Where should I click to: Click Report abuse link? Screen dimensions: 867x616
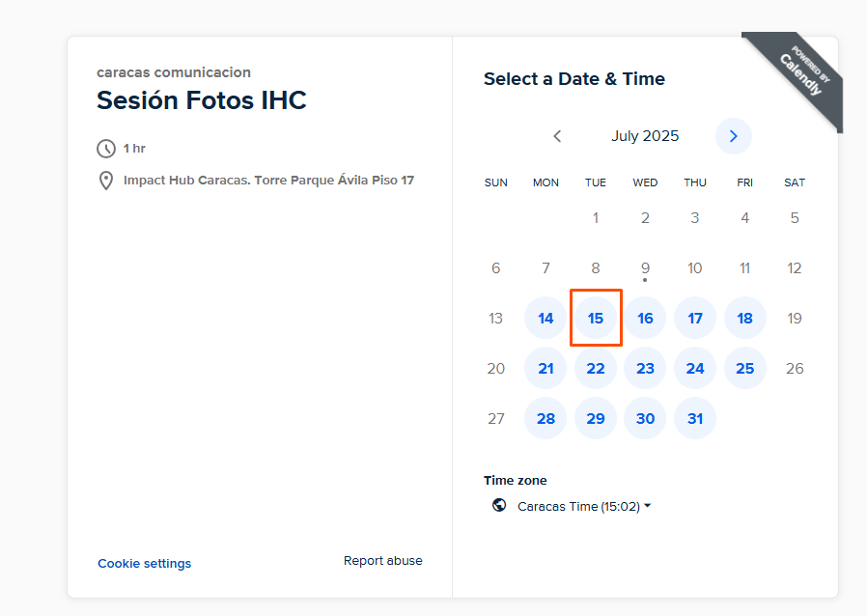click(382, 561)
